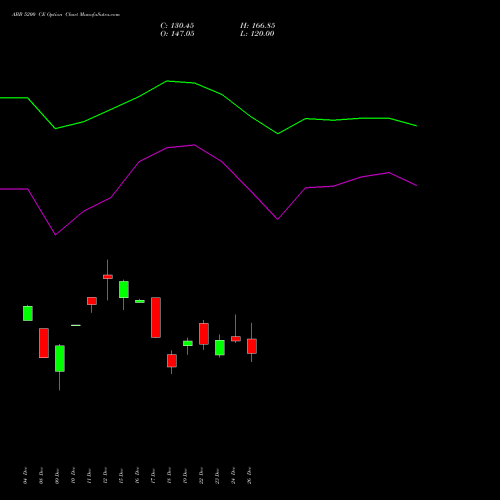The height and width of the screenshot is (500, 500).
Task: Click the chart title text at the top left
Action: coord(66,15)
